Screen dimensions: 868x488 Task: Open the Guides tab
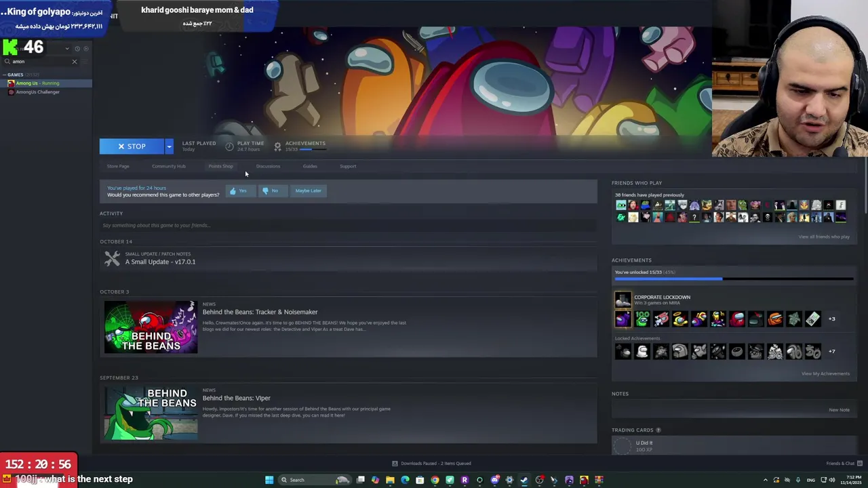310,166
